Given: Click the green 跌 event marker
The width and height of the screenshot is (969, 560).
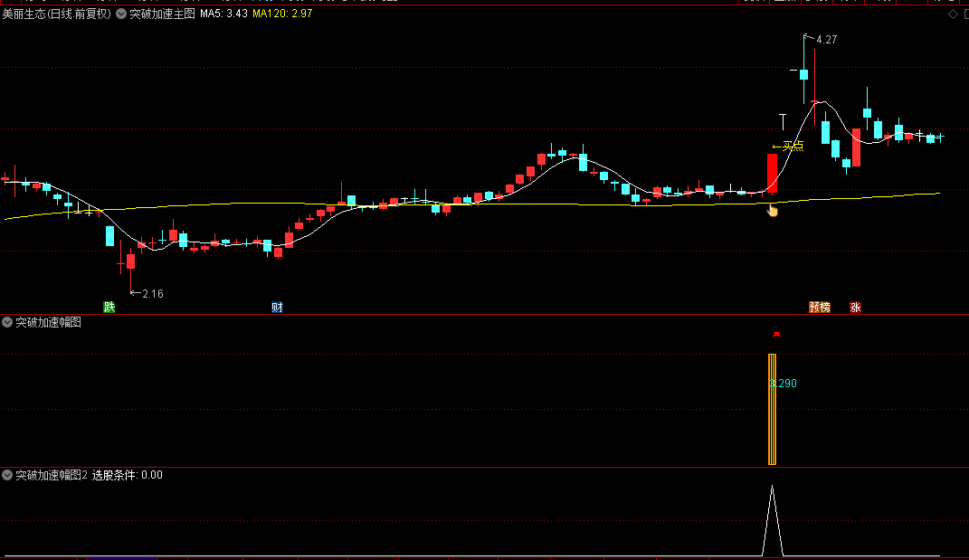Looking at the screenshot, I should 109,308.
